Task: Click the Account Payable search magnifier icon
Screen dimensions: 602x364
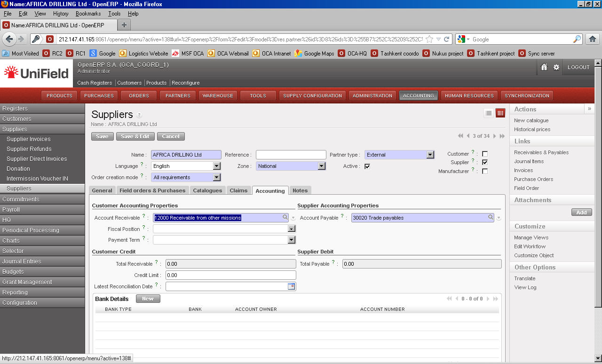Action: (491, 218)
